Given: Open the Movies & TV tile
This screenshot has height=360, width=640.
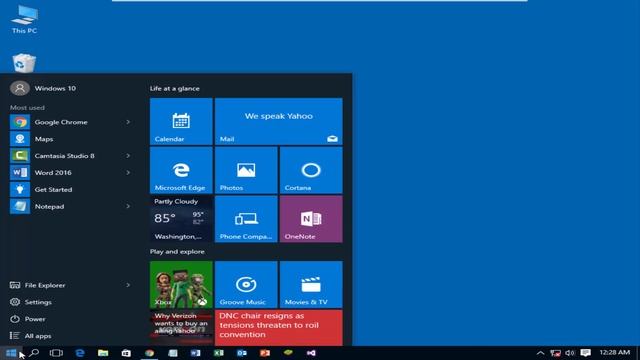Looking at the screenshot, I should [x=311, y=284].
